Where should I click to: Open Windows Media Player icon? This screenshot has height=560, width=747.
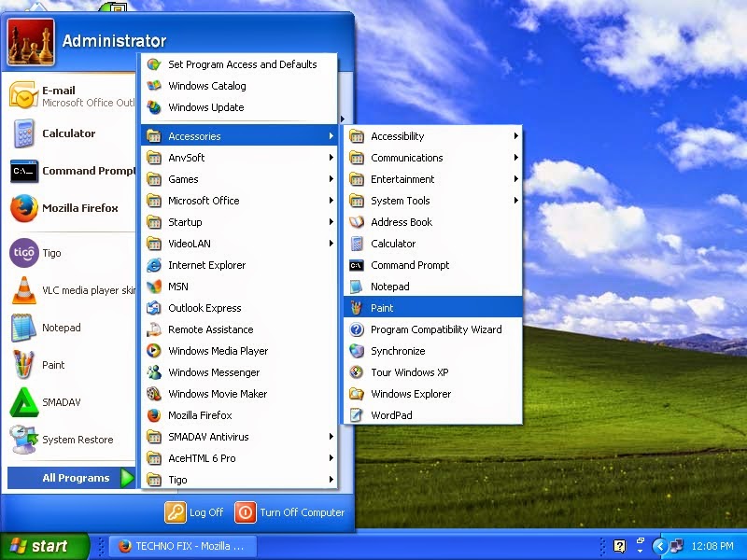(x=154, y=351)
